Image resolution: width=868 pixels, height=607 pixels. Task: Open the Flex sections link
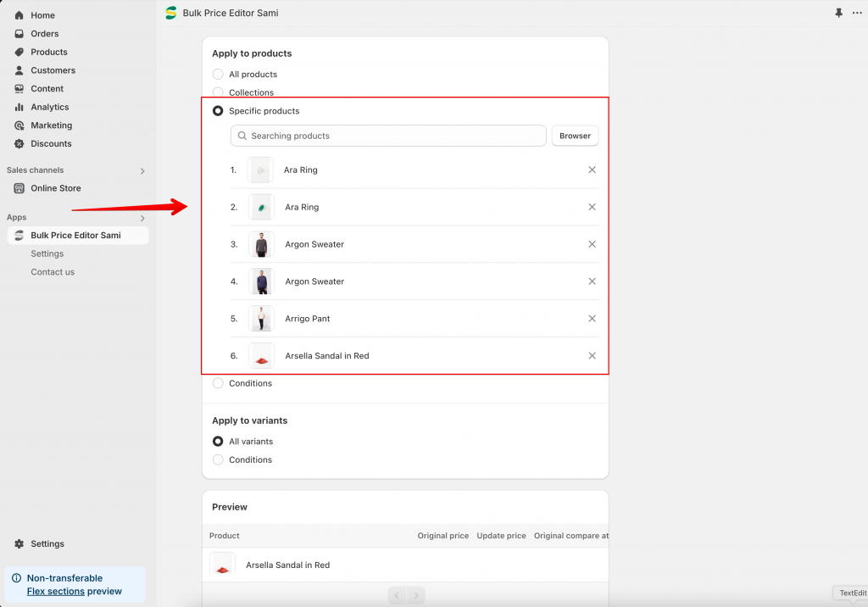point(55,592)
